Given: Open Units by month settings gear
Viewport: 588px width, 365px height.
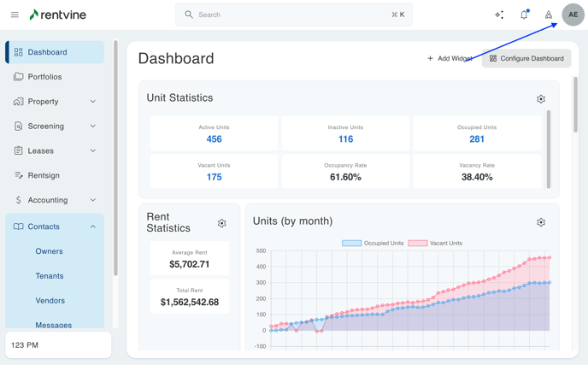Looking at the screenshot, I should tap(541, 222).
